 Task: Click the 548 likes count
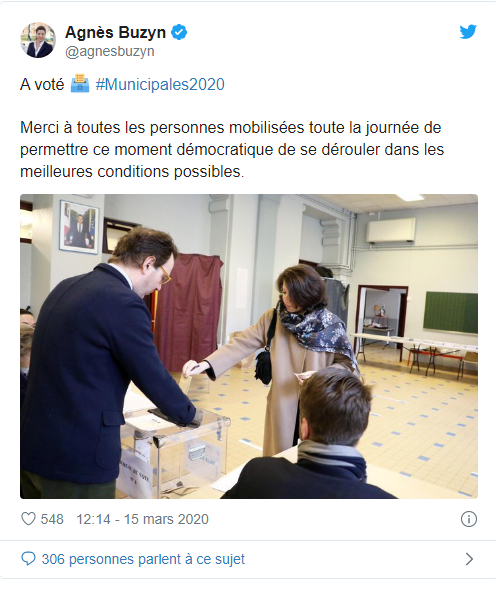click(x=52, y=519)
